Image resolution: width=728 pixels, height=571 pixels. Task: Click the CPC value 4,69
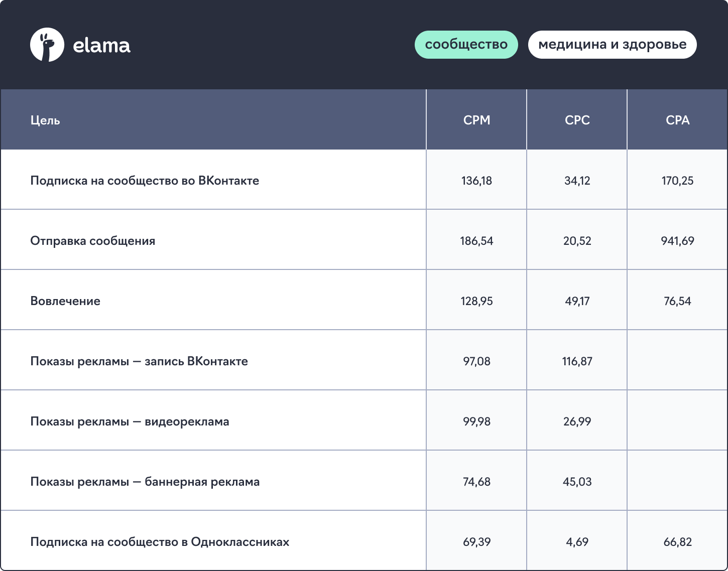[577, 542]
